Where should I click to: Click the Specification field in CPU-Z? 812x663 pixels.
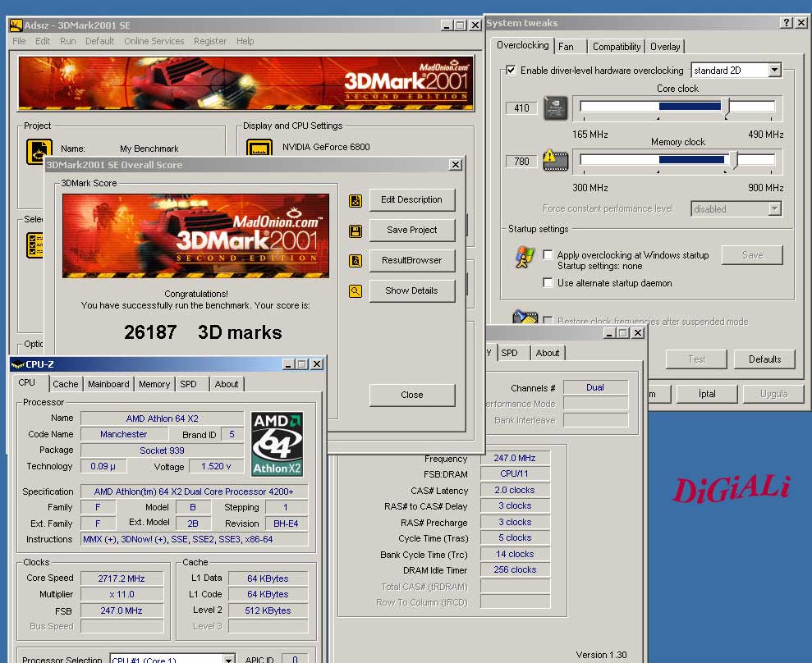point(194,492)
